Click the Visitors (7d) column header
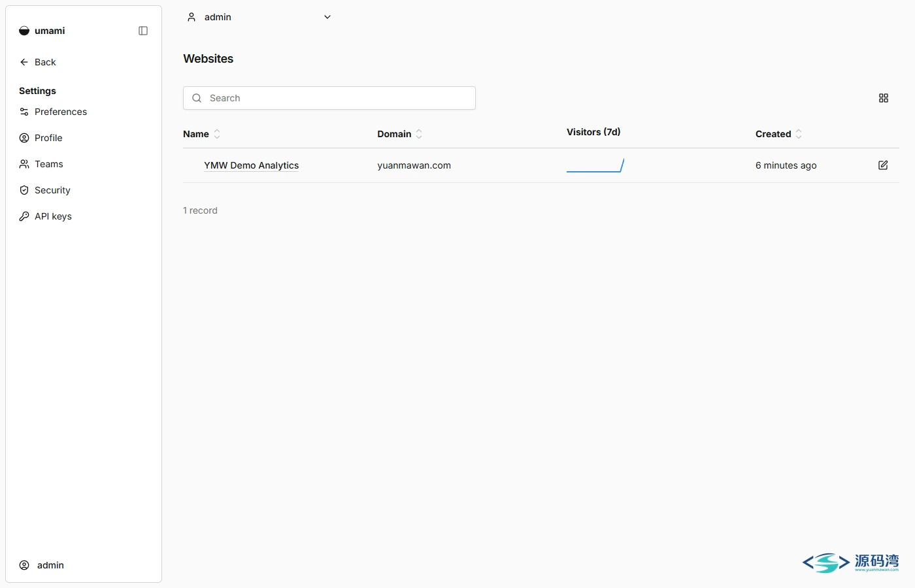Image resolution: width=915 pixels, height=588 pixels. 593,132
